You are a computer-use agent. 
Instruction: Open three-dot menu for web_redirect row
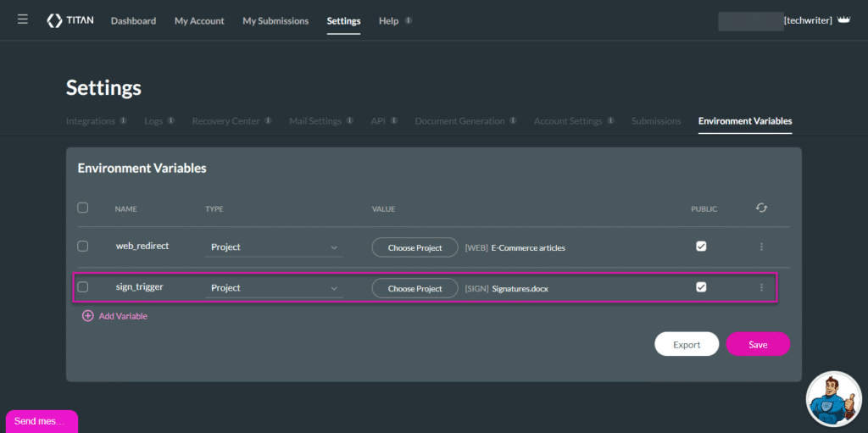click(x=761, y=247)
